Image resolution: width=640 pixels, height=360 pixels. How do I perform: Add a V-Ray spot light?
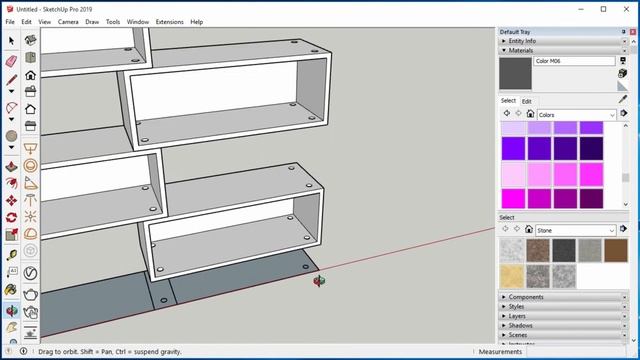[31, 183]
